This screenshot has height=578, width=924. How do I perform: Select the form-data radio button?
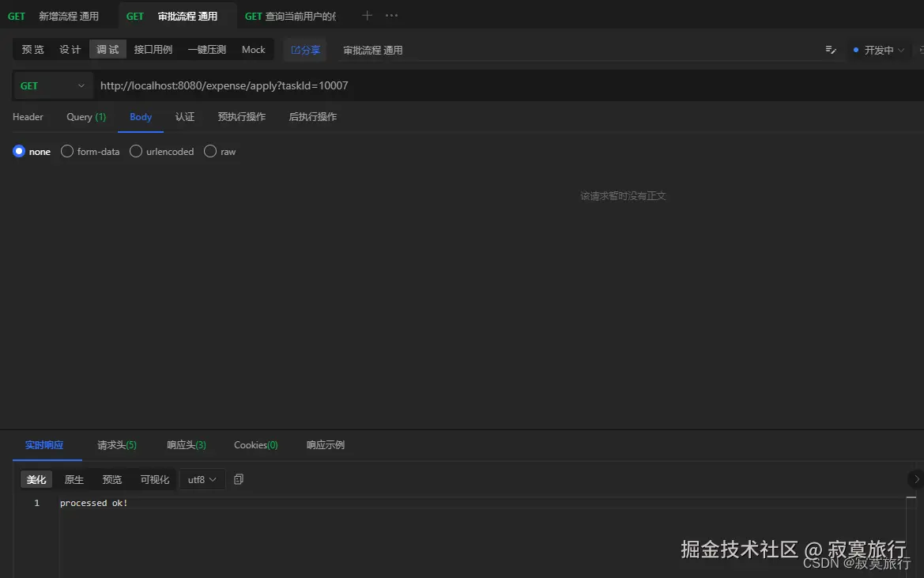(67, 151)
